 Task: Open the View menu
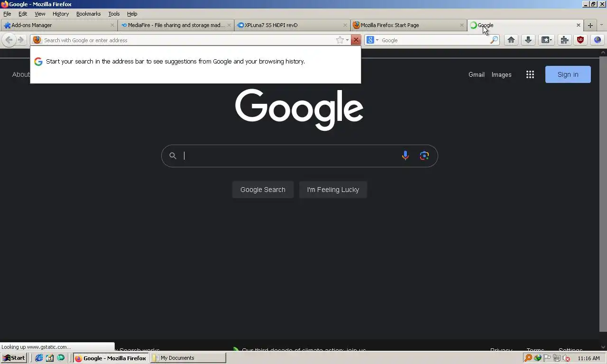tap(40, 14)
